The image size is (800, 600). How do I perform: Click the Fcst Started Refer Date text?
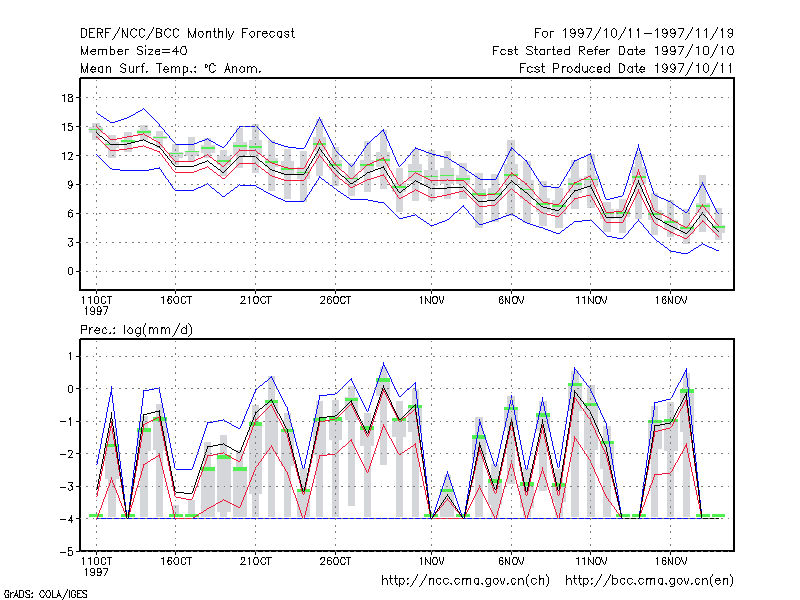[613, 51]
